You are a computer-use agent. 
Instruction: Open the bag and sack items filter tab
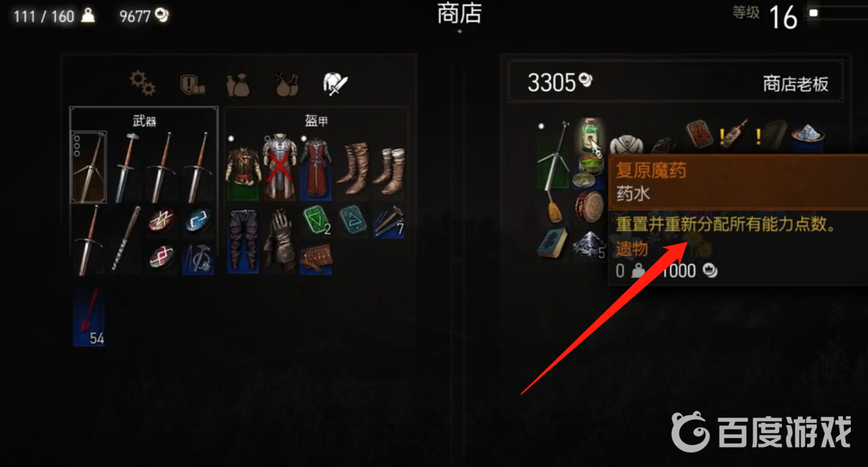tap(236, 85)
